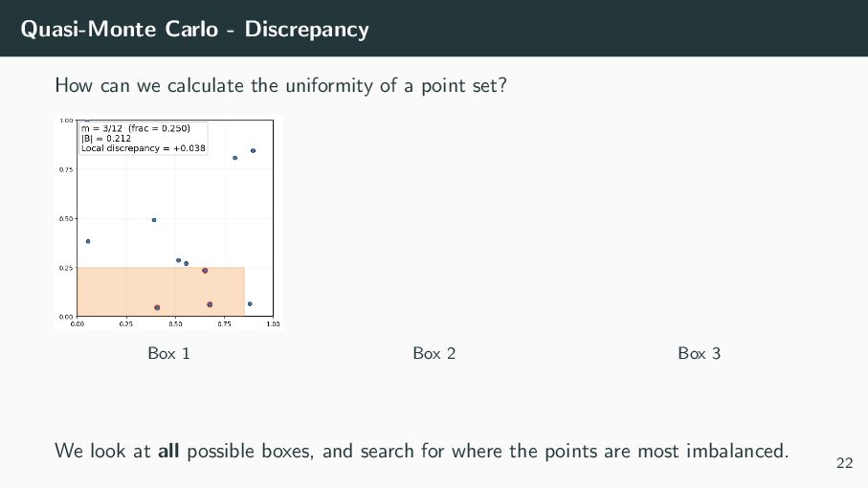Click the Box 1 caption under the plot

[x=168, y=353]
